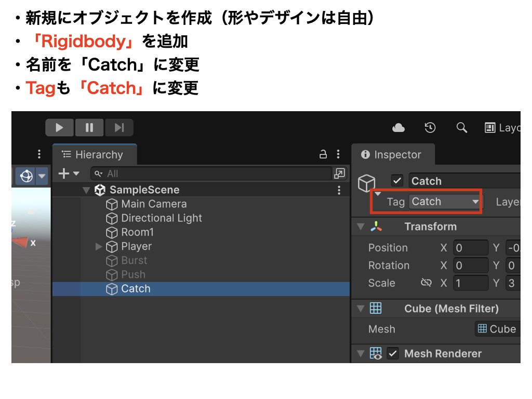
Task: Select Main Camera in the Hierarchy
Action: 153,204
